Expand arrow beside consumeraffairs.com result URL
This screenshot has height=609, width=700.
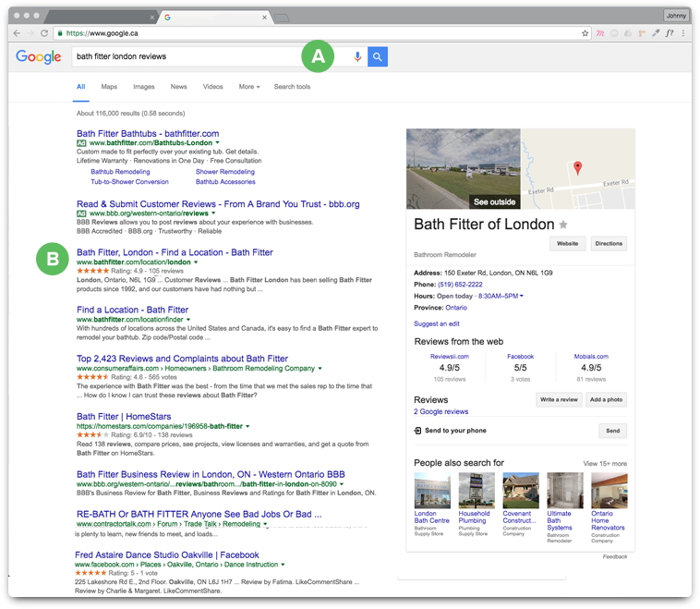(320, 369)
